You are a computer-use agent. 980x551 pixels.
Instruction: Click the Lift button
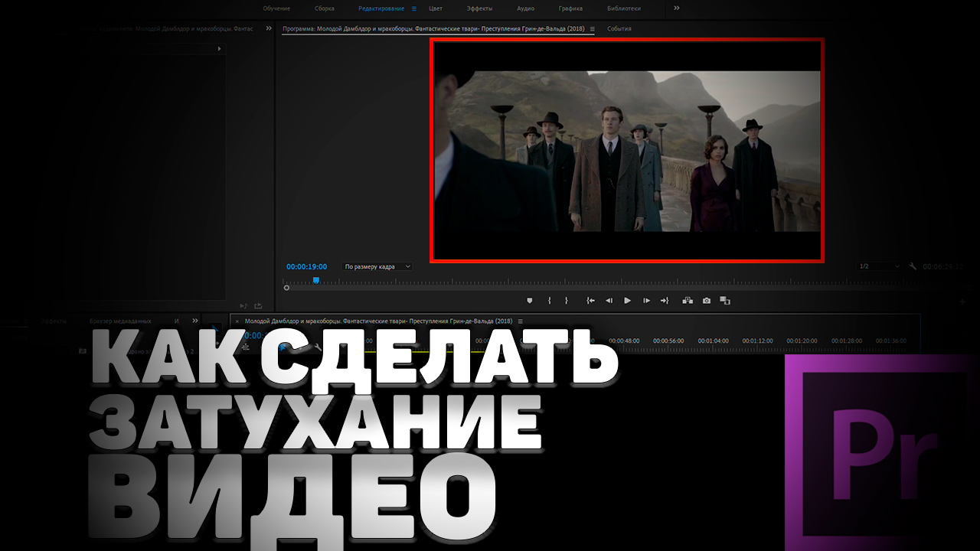(688, 301)
